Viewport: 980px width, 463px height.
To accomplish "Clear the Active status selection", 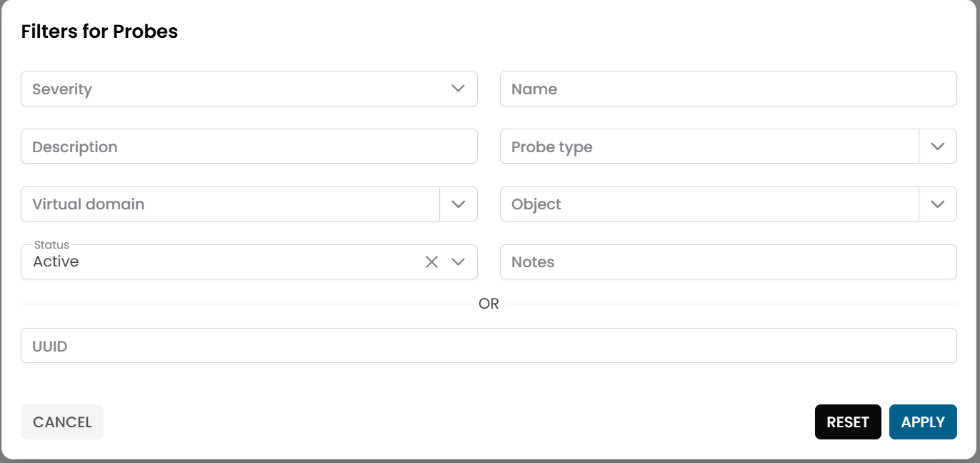I will 431,262.
